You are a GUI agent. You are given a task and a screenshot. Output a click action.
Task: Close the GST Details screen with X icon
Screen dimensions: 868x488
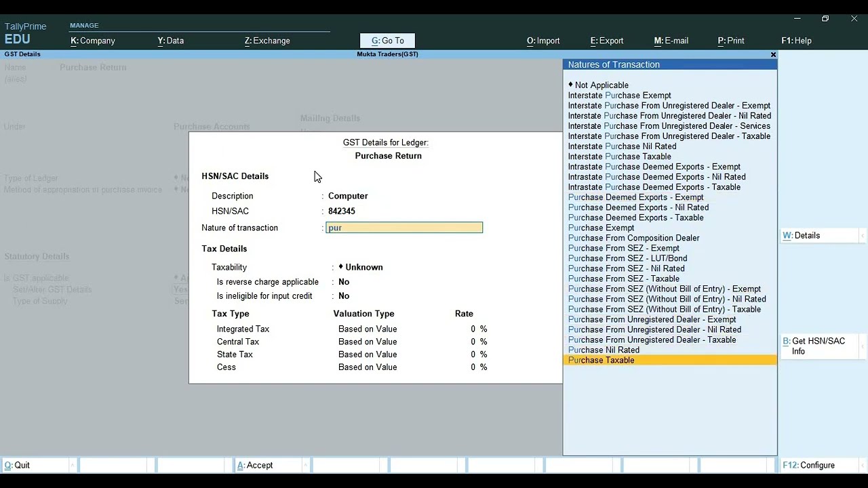click(773, 54)
